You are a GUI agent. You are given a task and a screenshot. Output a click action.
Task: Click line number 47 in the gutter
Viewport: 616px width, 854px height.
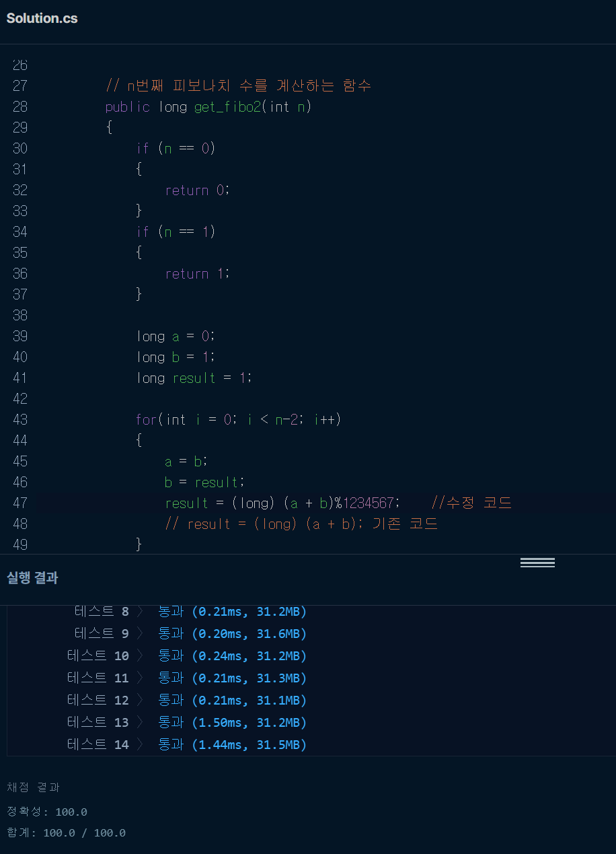pos(20,503)
